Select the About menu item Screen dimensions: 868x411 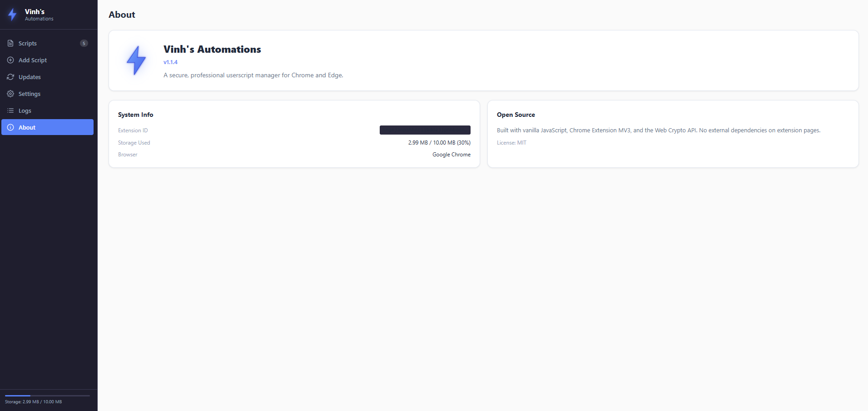click(47, 127)
